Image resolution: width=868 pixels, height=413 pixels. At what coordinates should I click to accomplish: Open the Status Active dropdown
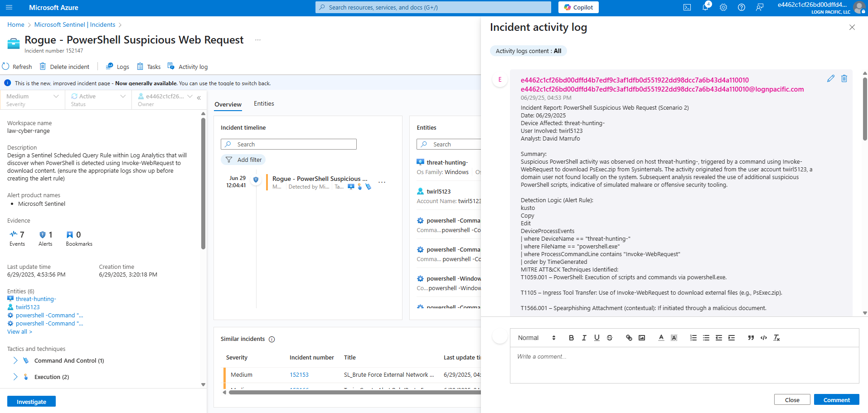click(x=98, y=100)
